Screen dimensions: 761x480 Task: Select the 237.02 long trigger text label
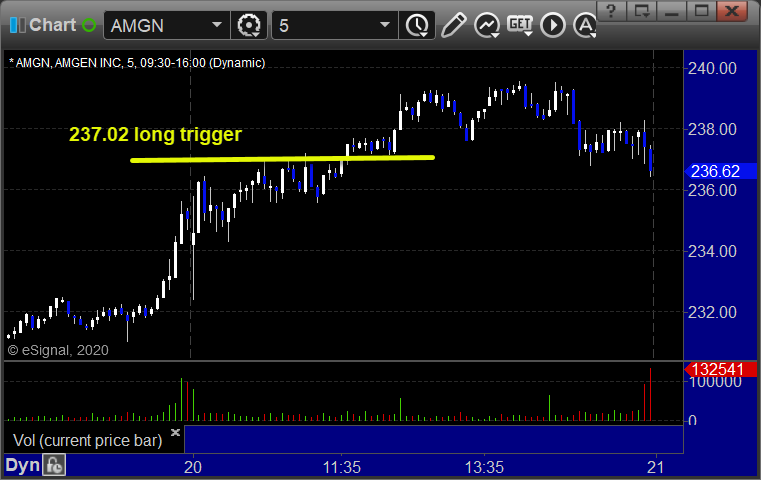(x=155, y=134)
